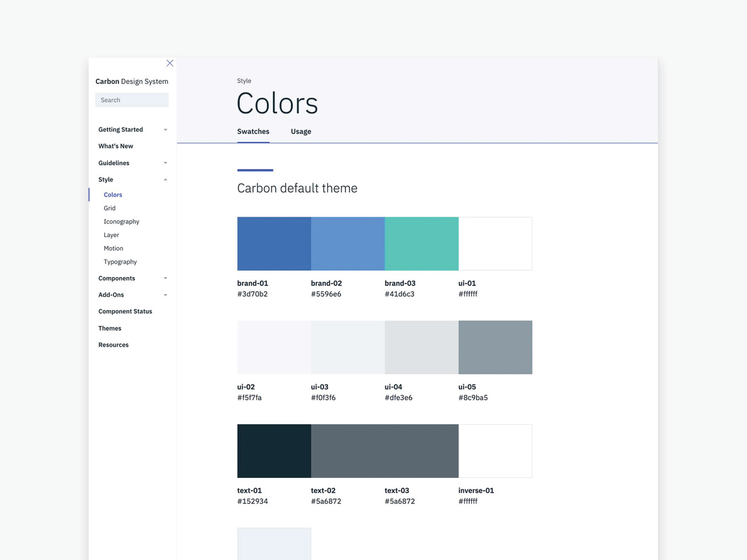This screenshot has height=560, width=747.
Task: Switch to the Usage tab
Action: (301, 132)
